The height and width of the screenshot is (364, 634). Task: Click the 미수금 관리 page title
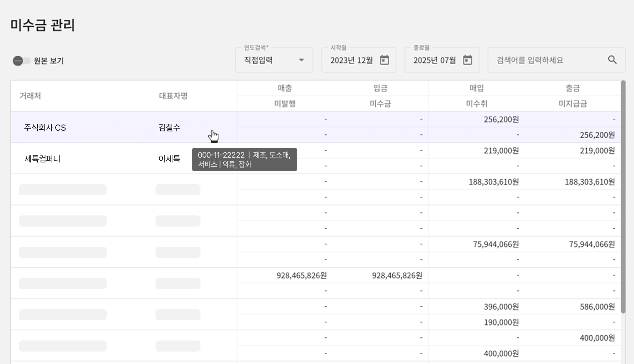click(42, 25)
